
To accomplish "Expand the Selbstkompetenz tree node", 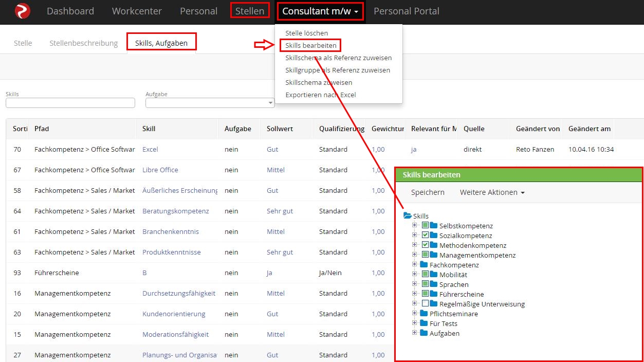I will 415,226.
